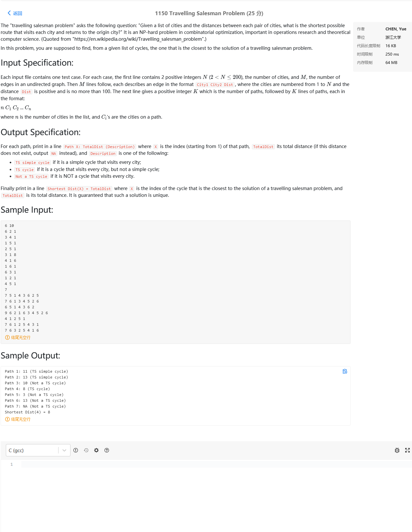Click the Sample Input heading
Screen dimensions: 412x532
coord(27,210)
